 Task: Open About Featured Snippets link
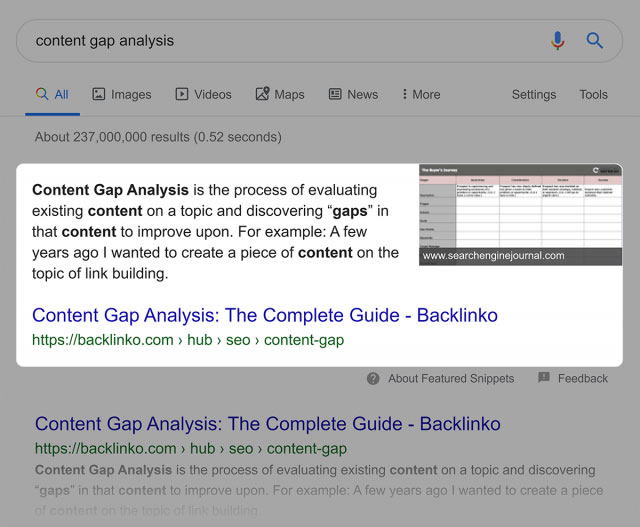point(451,379)
